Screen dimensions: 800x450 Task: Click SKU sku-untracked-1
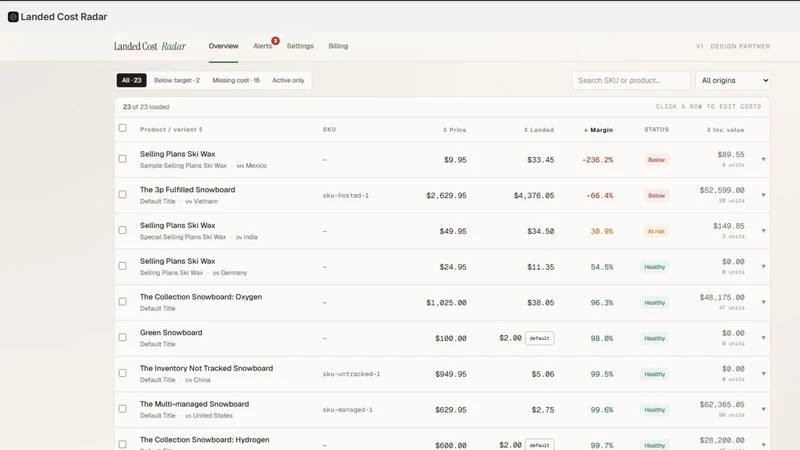(x=352, y=374)
